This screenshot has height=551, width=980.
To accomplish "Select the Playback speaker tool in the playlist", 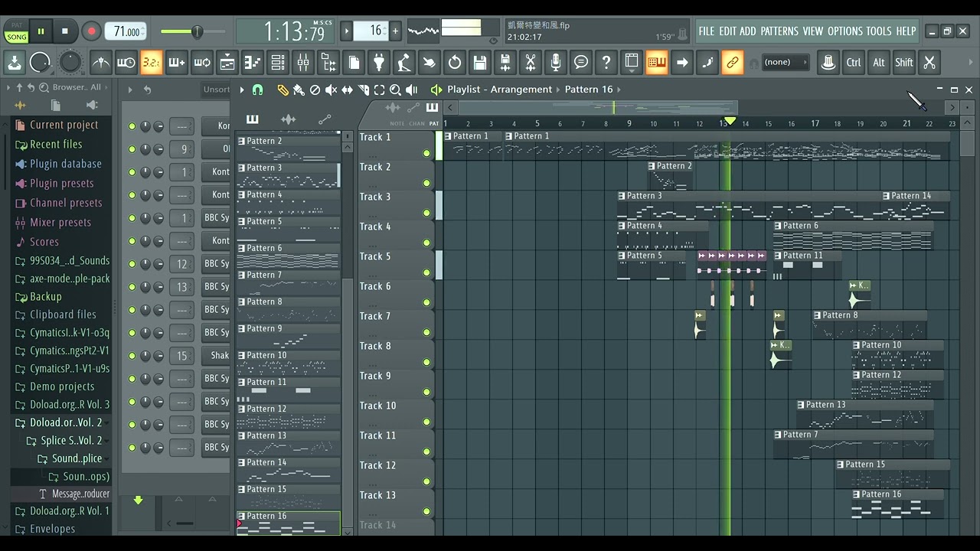I will pyautogui.click(x=412, y=90).
